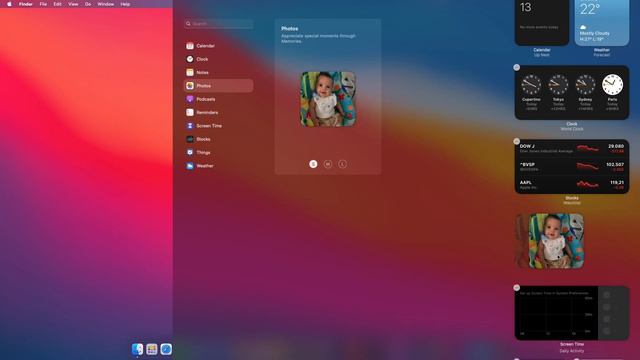640x360 pixels.
Task: Open the Apple menu
Action: [9, 4]
